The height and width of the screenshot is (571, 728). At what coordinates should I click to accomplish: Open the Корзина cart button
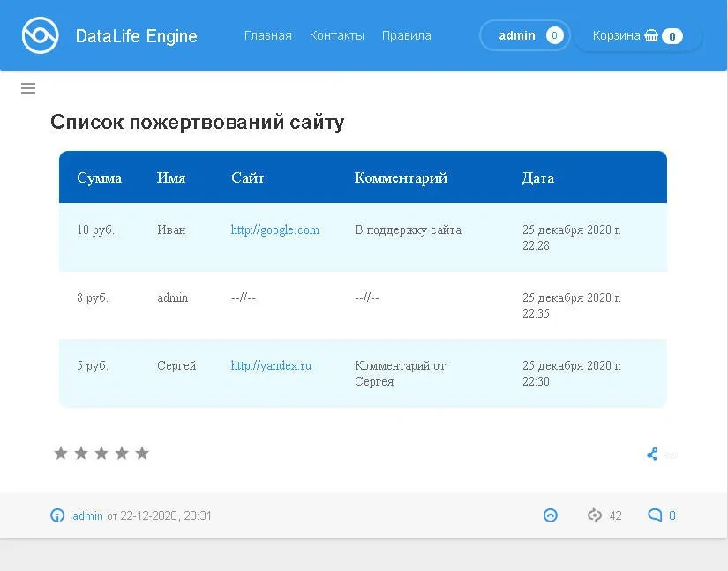638,36
